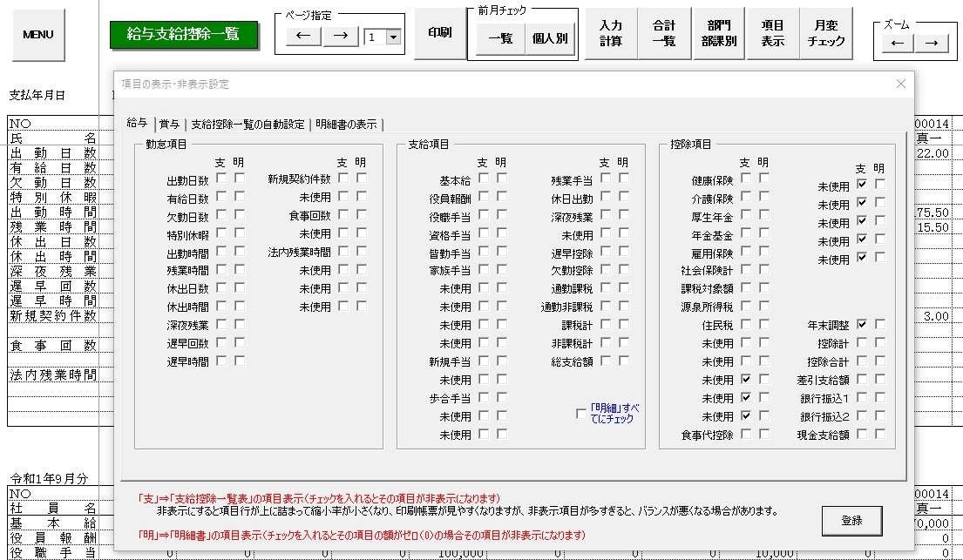Click the 部門部課別 button
Image resolution: width=963 pixels, height=560 pixels.
(x=719, y=33)
